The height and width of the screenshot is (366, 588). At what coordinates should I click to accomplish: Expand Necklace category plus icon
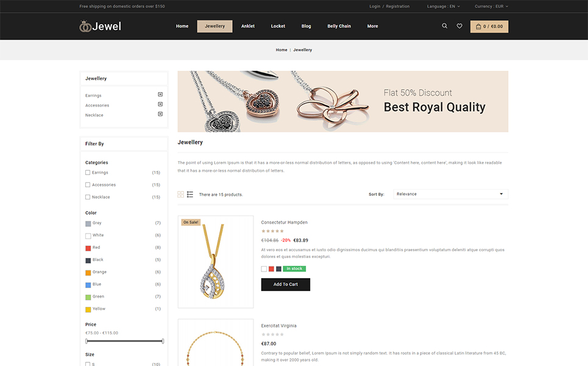[160, 113]
